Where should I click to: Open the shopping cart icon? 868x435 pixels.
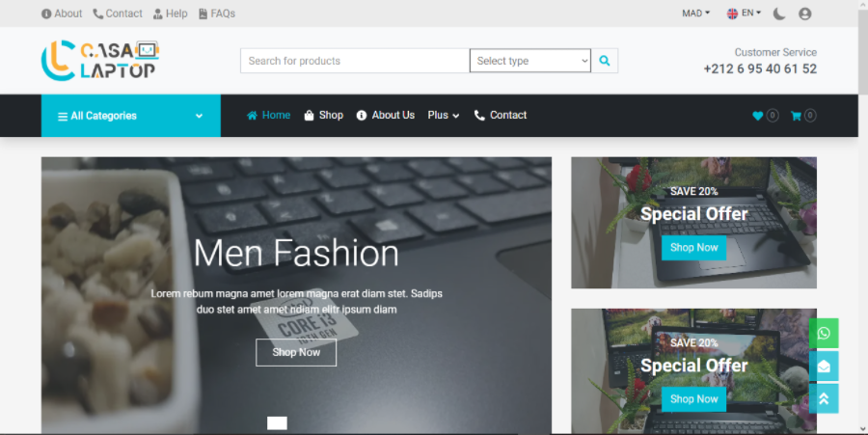797,116
